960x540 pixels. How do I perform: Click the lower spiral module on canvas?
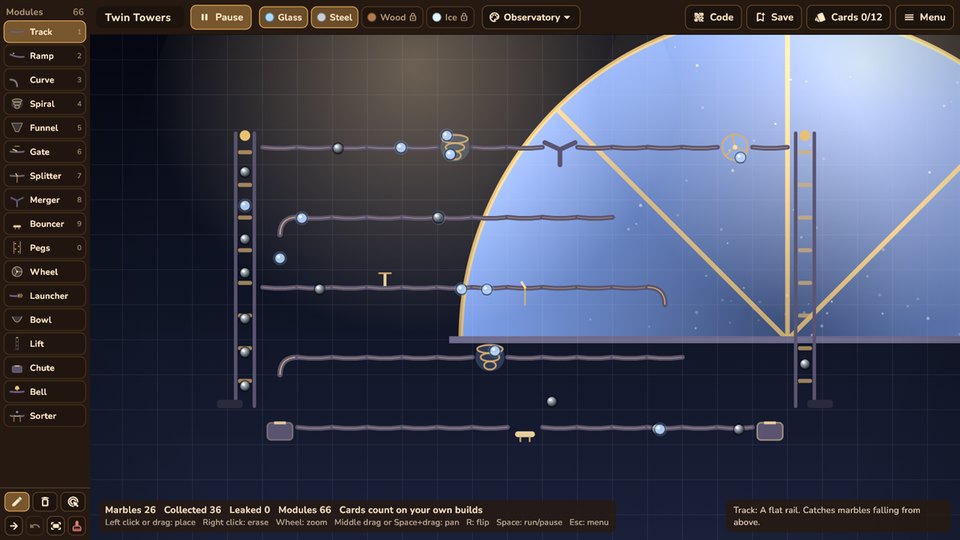coord(490,357)
